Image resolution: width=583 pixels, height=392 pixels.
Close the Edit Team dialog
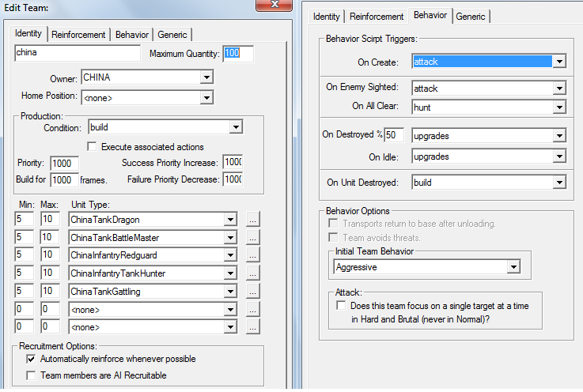(x=277, y=5)
